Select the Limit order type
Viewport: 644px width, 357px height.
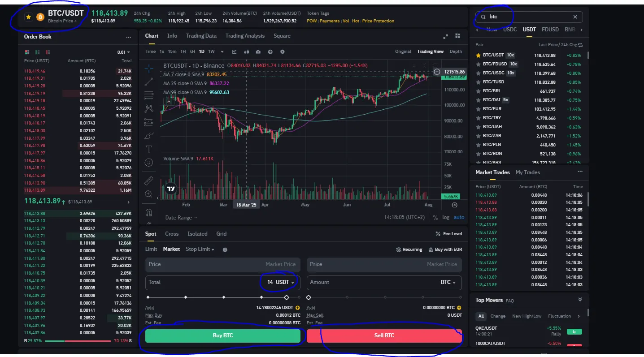point(151,249)
